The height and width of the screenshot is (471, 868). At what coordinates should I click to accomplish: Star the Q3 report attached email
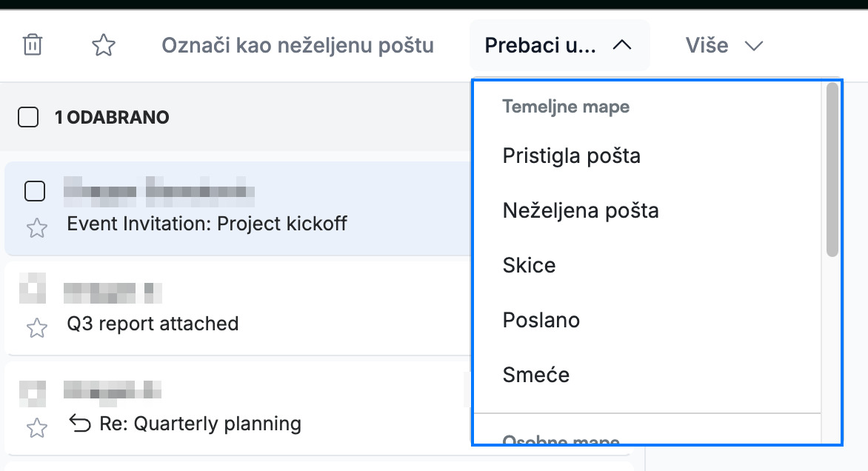(37, 327)
